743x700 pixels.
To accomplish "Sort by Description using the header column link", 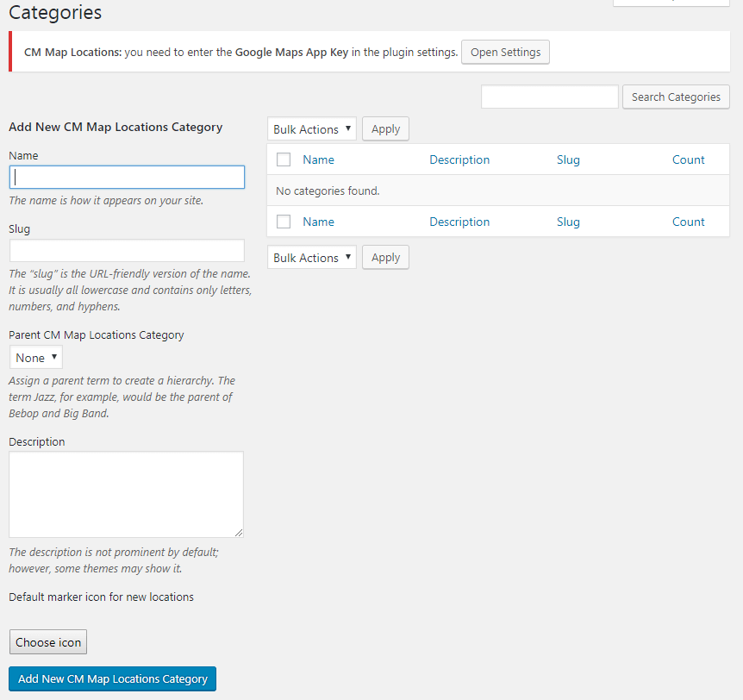I will 459,159.
